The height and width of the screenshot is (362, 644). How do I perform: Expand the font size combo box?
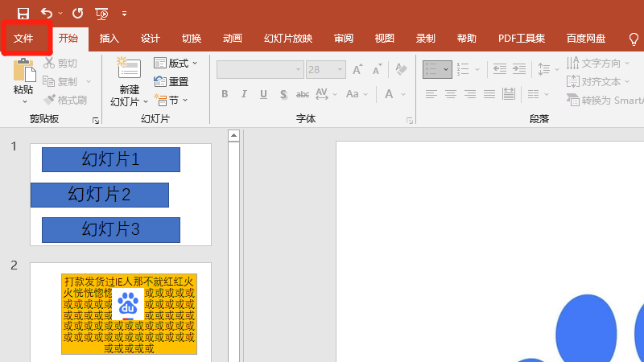[337, 69]
